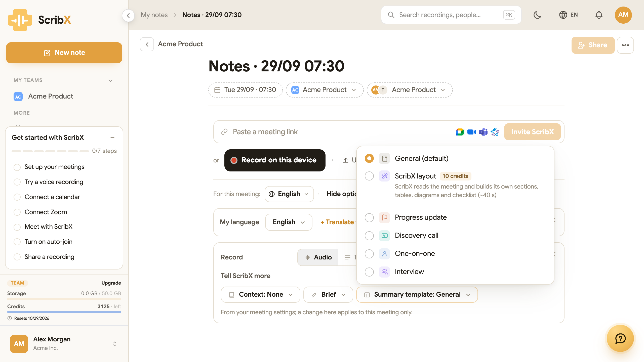The image size is (644, 362).
Task: Open the help chat bubble
Action: point(620,338)
